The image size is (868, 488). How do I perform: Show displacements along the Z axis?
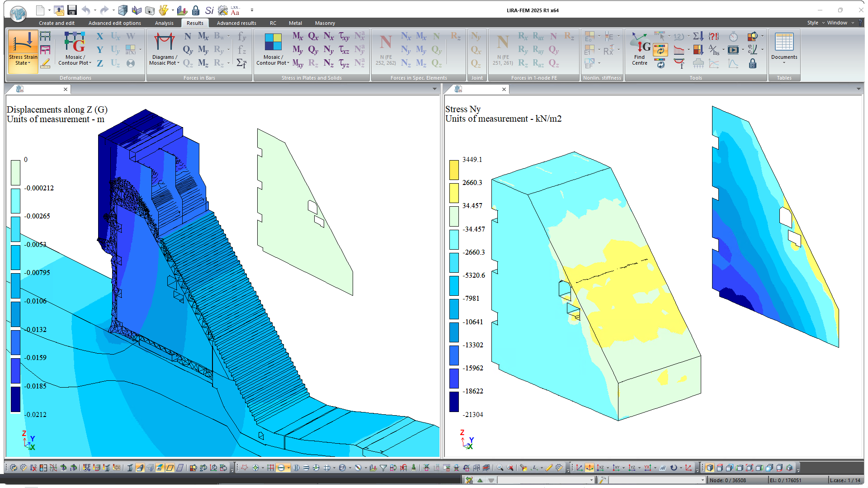(x=100, y=63)
